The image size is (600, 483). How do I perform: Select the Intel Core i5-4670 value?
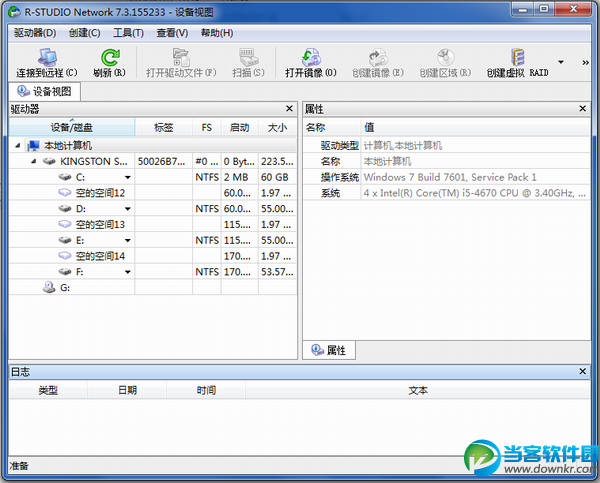tap(474, 193)
